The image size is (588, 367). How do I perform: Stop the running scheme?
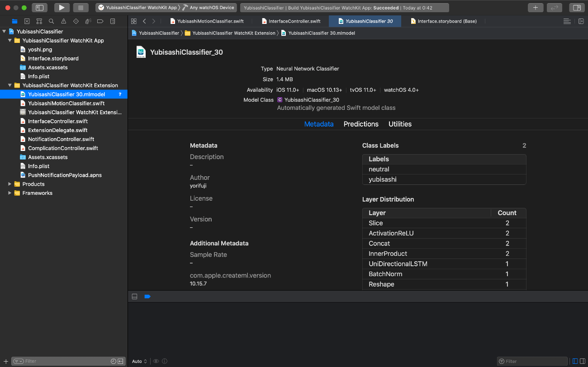coord(81,8)
